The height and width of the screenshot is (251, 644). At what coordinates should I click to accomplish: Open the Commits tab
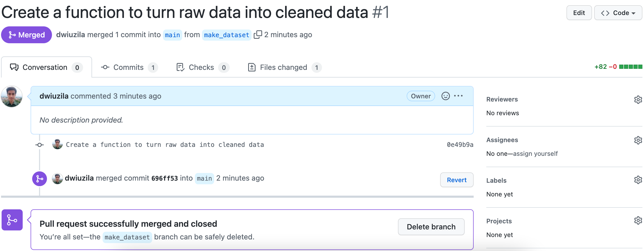[x=128, y=67]
